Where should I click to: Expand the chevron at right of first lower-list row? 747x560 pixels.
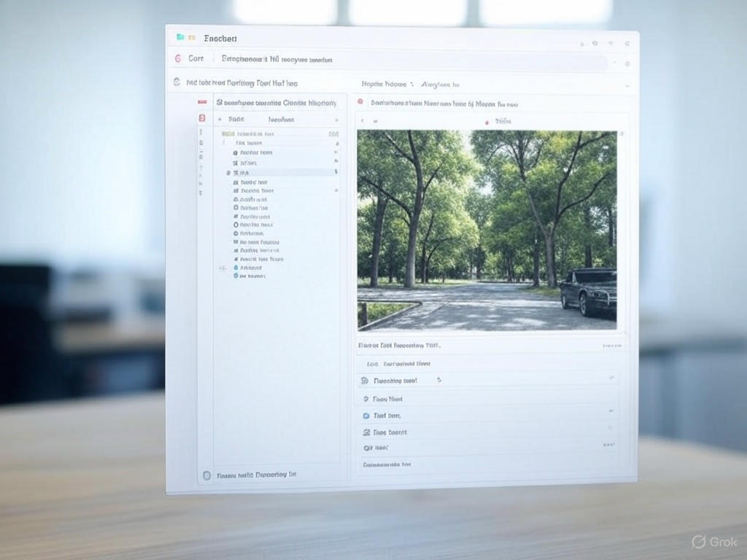[x=611, y=378]
